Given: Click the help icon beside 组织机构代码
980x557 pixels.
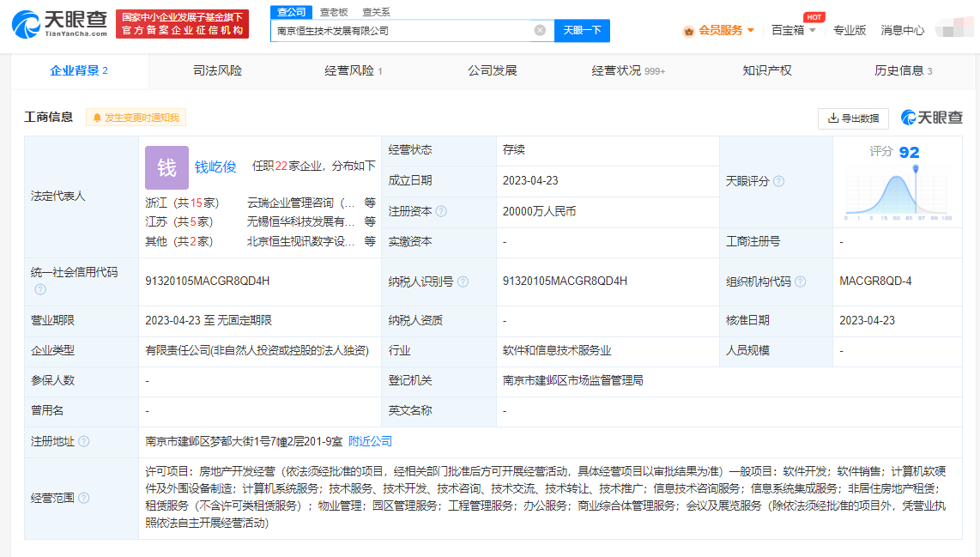Looking at the screenshot, I should click(800, 282).
